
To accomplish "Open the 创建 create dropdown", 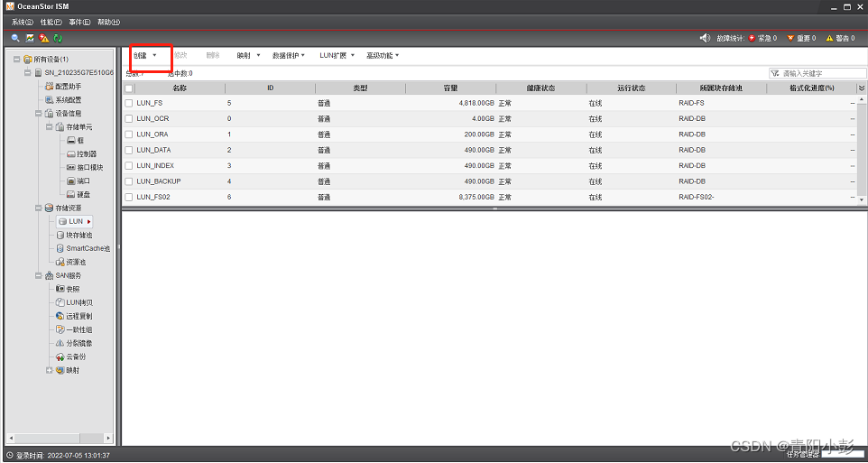I will [145, 55].
